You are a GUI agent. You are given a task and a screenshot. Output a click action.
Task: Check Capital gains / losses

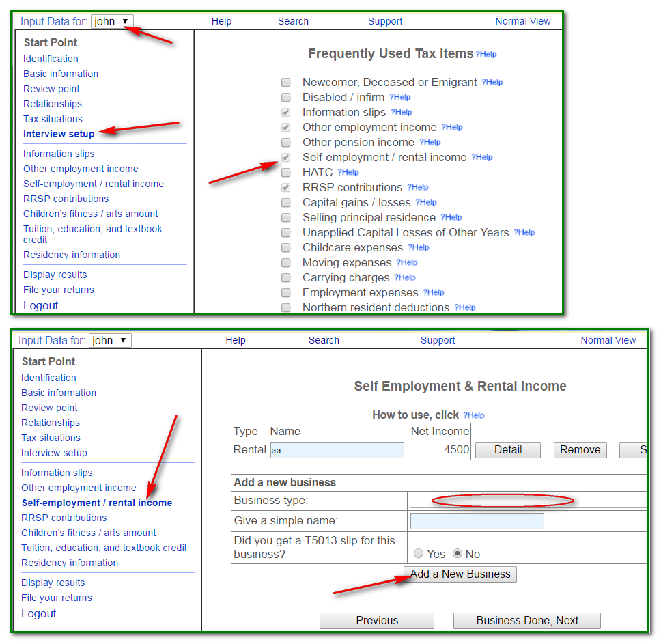285,202
